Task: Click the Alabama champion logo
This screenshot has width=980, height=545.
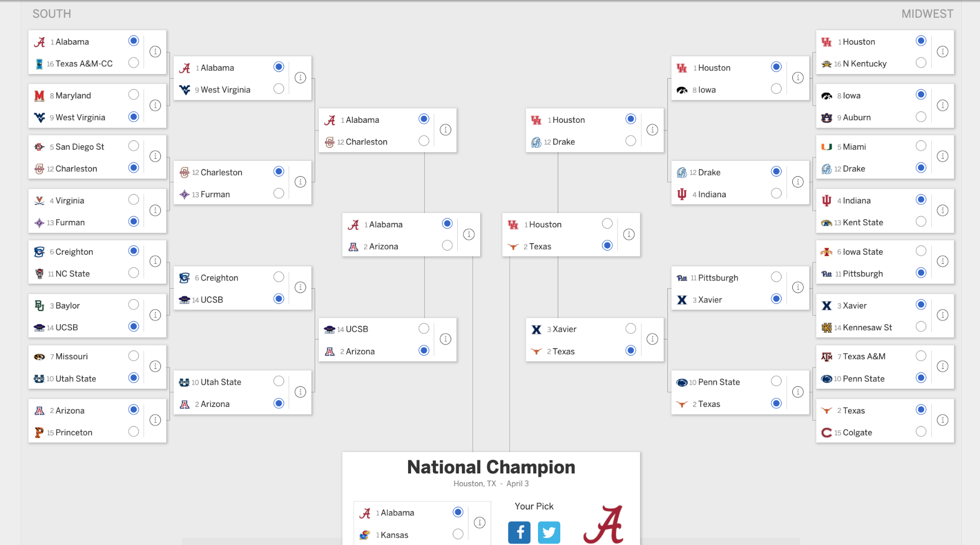Action: pyautogui.click(x=603, y=525)
